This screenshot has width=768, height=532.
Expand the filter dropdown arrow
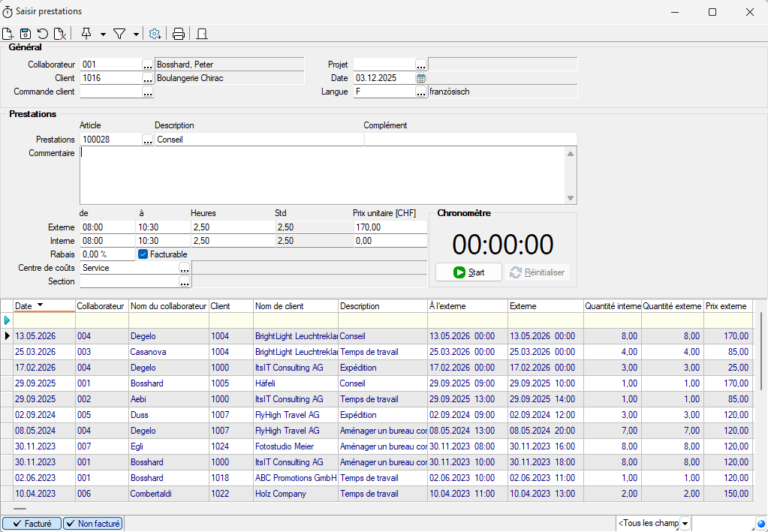136,34
